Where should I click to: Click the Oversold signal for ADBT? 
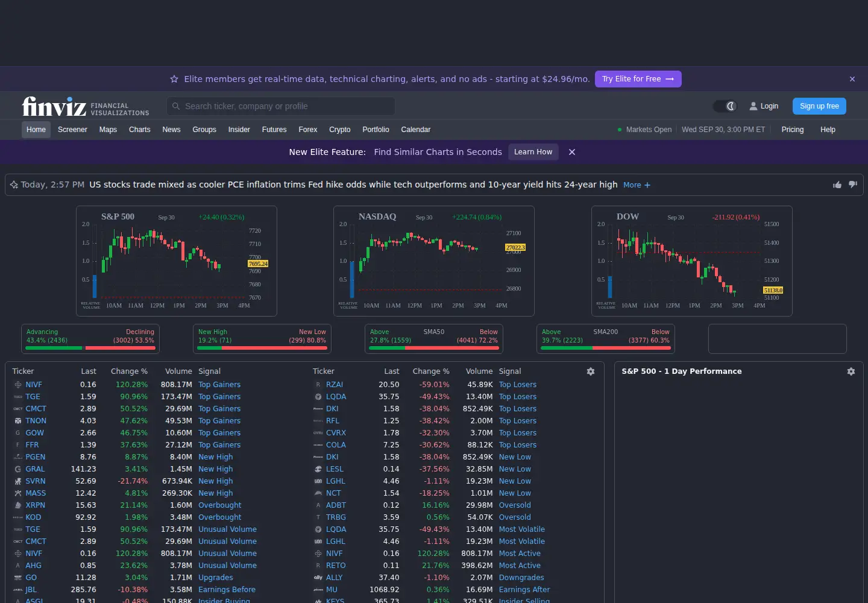coord(515,505)
